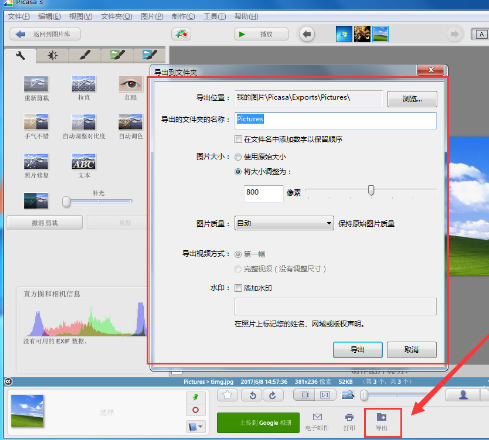Select the green hill thumbnail in photo tray
The width and height of the screenshot is (489, 440).
pos(27,411)
